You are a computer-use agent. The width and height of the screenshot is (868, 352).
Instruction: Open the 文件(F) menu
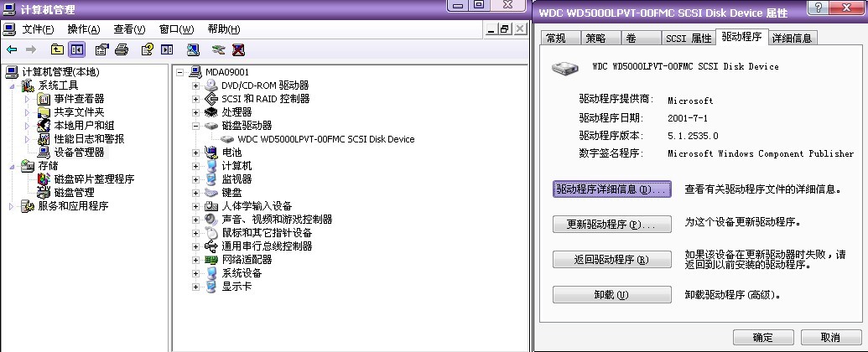[x=38, y=29]
